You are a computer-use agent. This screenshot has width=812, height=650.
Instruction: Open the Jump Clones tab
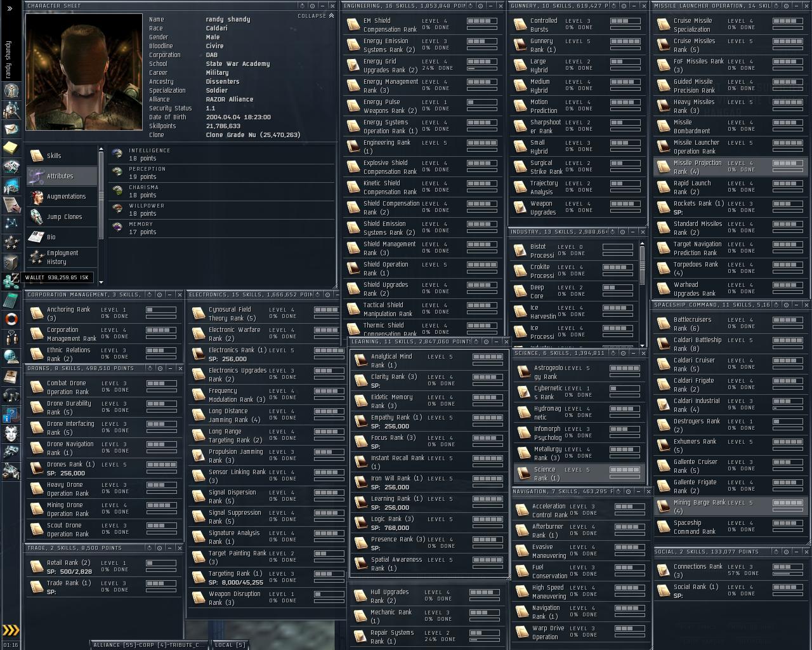tap(62, 216)
